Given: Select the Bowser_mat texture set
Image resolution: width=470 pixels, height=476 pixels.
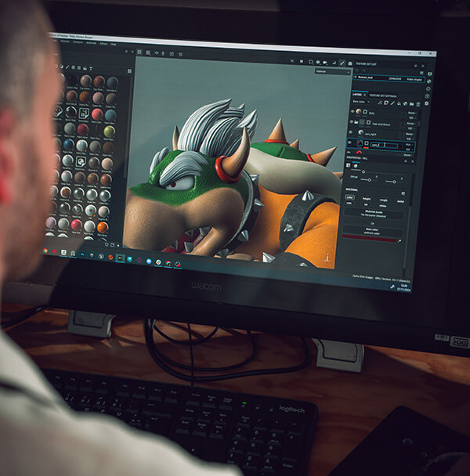Looking at the screenshot, I should pyautogui.click(x=389, y=78).
